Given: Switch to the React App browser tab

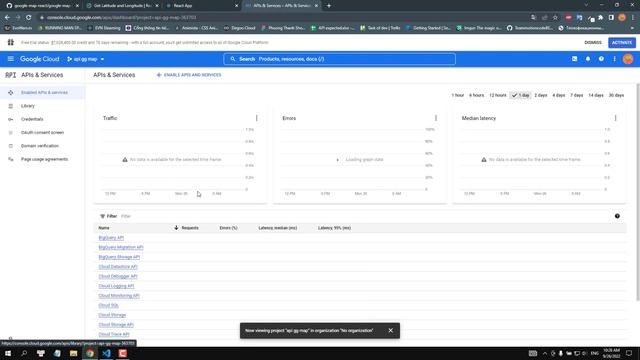Looking at the screenshot, I should pyautogui.click(x=202, y=6).
